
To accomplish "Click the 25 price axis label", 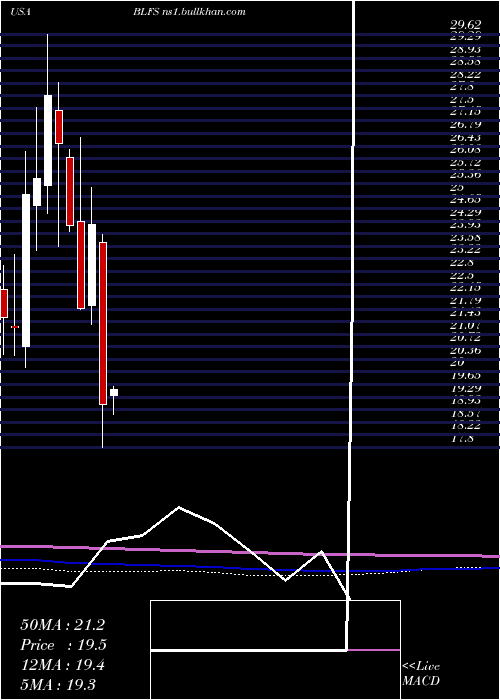I will [x=458, y=188].
